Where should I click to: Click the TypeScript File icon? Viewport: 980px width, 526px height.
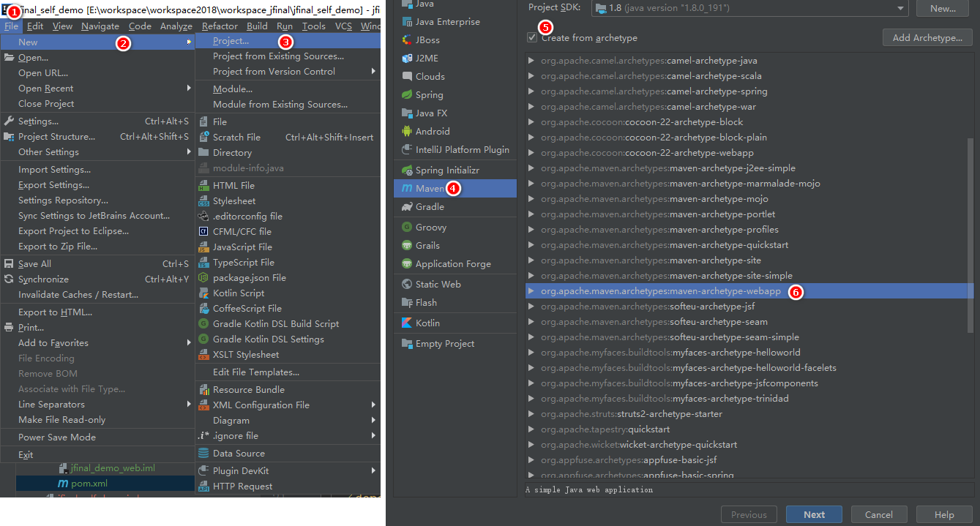click(204, 262)
